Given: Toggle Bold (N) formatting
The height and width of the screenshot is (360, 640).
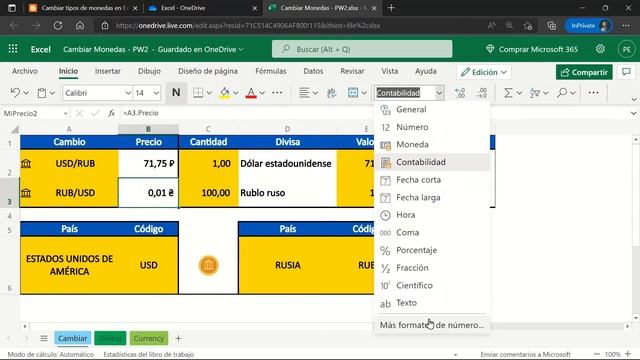Looking at the screenshot, I should (176, 93).
